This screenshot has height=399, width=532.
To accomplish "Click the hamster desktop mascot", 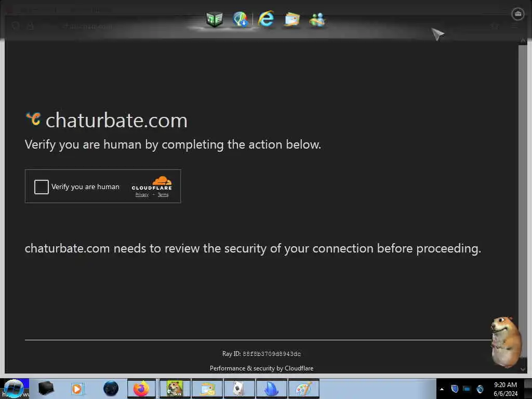I will [506, 342].
